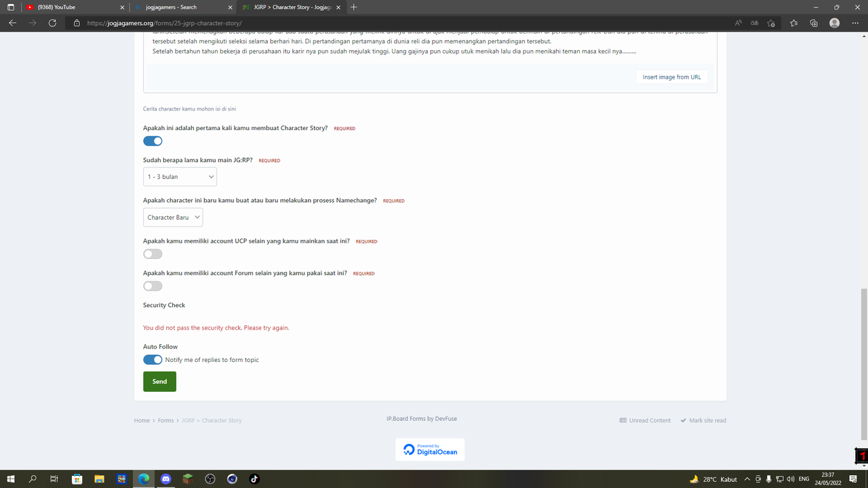Click the microphone tray icon
This screenshot has width=868, height=488.
pyautogui.click(x=769, y=479)
